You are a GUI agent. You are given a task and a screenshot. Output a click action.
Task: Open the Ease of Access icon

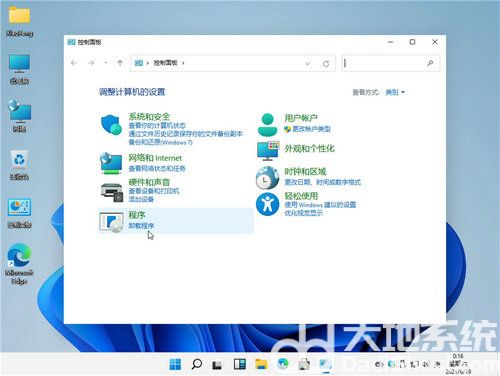point(267,204)
